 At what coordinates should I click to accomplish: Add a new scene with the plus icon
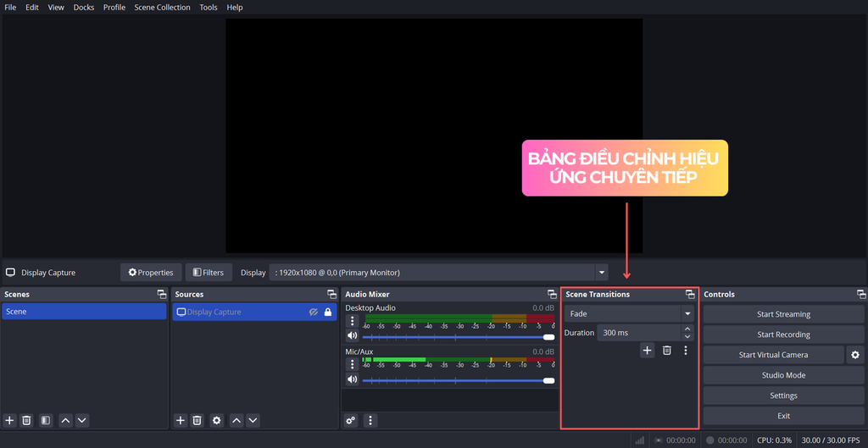(x=9, y=420)
